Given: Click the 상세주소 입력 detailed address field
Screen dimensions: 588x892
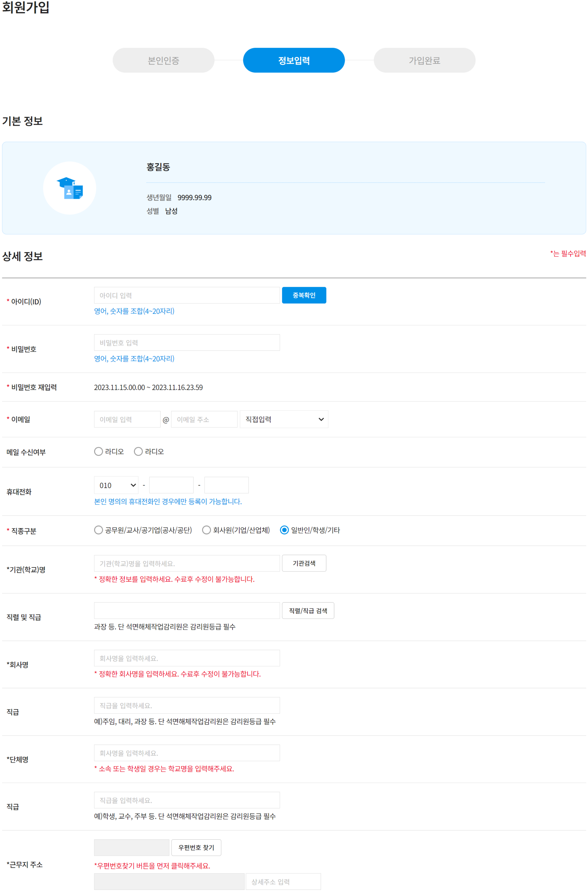Looking at the screenshot, I should click(283, 881).
